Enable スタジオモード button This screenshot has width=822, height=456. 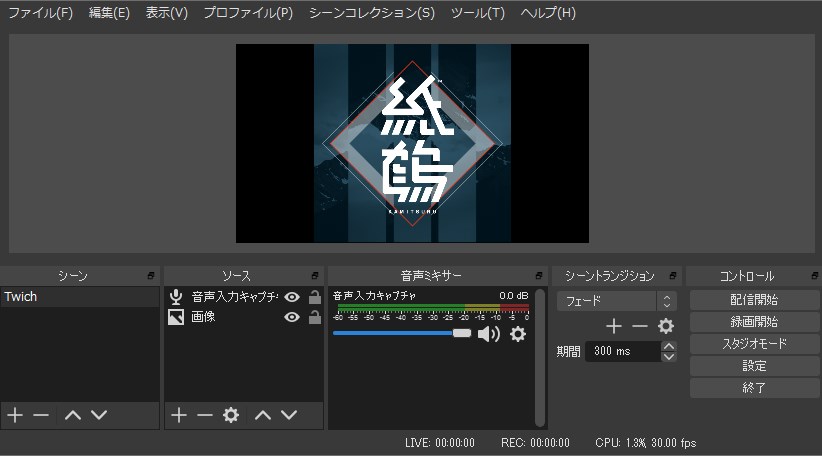(754, 344)
